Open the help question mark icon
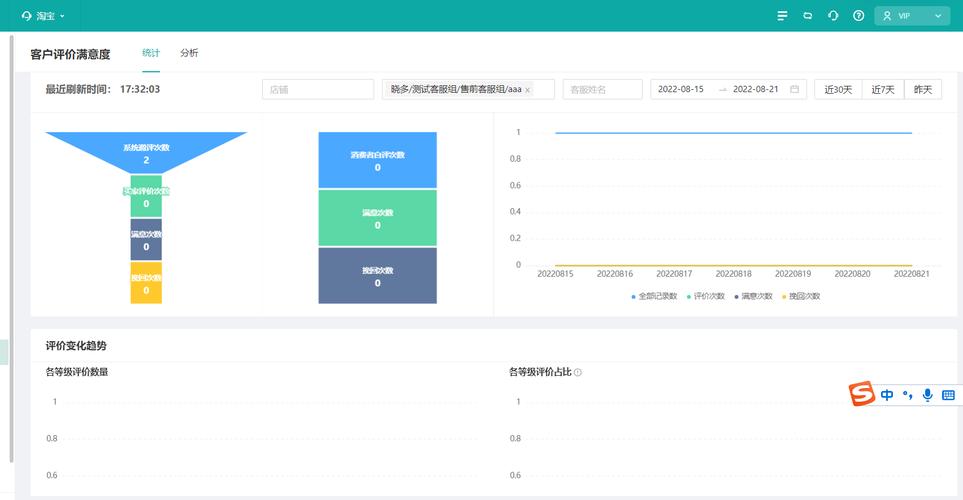Image resolution: width=963 pixels, height=500 pixels. pos(859,16)
